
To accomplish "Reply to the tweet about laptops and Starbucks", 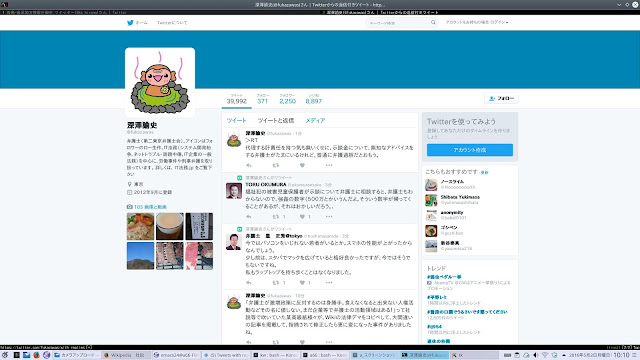I will (249, 282).
